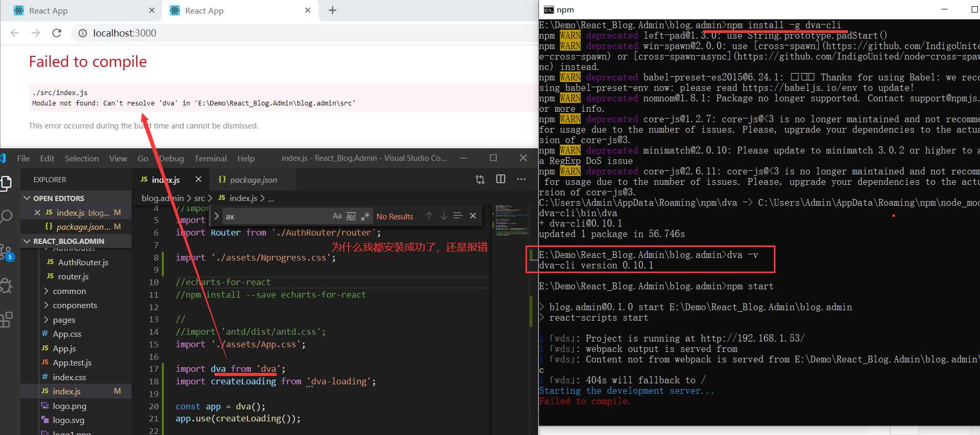Open Source Control view with badge 5
The image size is (980, 435).
6,252
